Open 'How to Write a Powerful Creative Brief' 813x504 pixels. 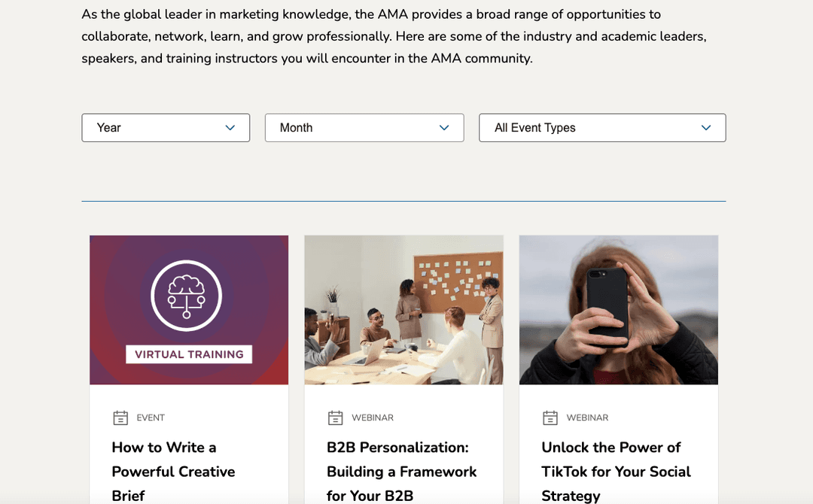[173, 471]
